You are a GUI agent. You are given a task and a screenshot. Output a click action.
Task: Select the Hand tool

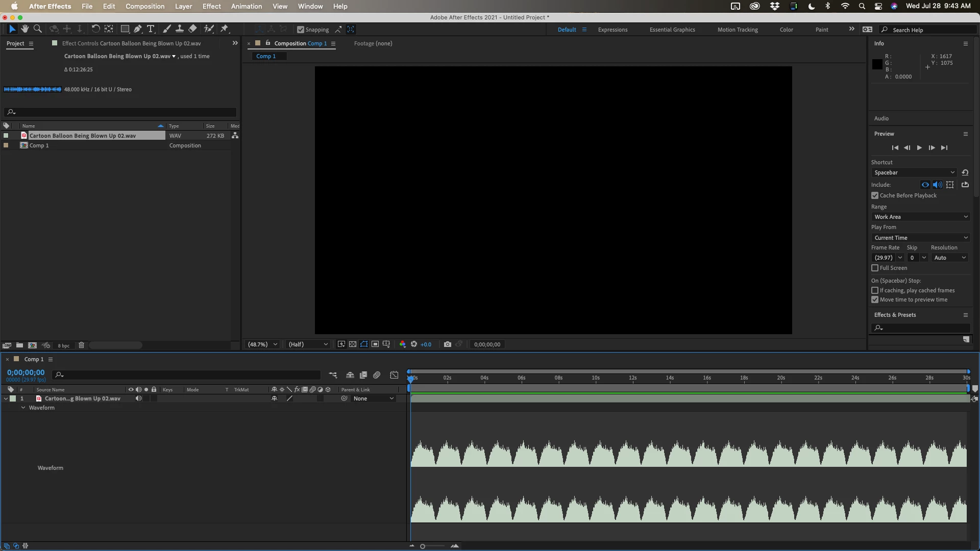click(24, 29)
